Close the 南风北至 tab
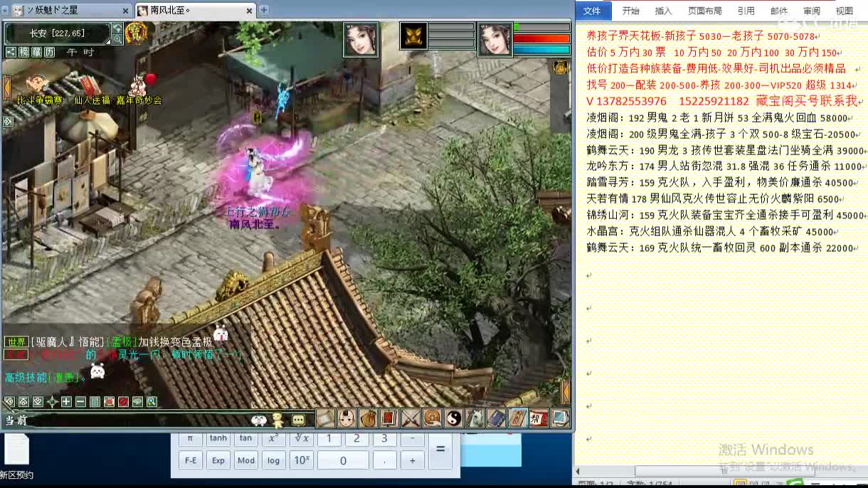The height and width of the screenshot is (488, 868). point(250,11)
